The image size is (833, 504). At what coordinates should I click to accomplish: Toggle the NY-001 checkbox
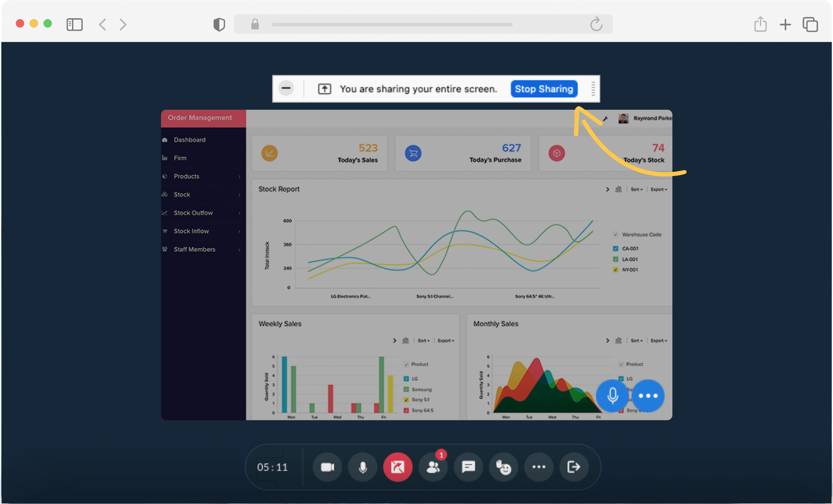(x=616, y=270)
